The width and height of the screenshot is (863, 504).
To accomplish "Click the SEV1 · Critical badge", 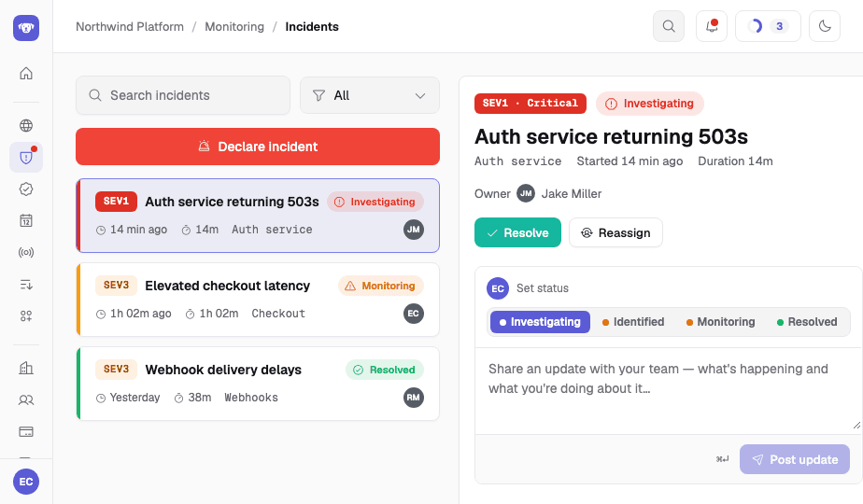I will [x=530, y=104].
